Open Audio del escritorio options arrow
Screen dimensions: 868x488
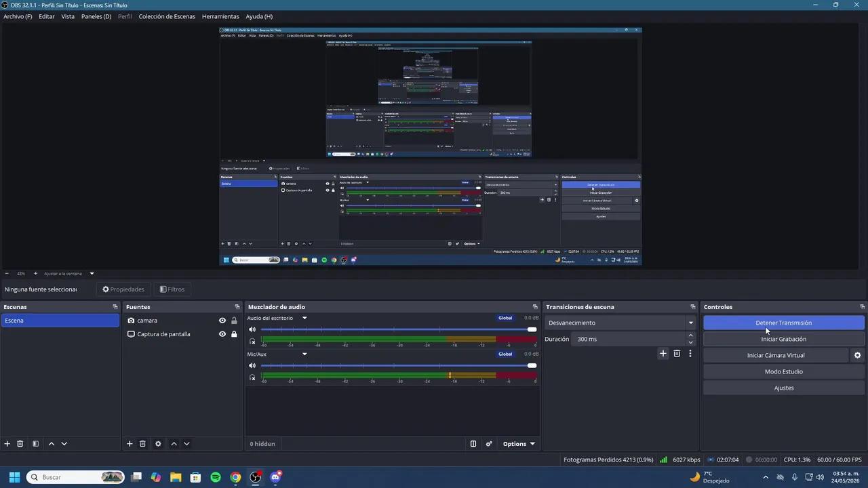pos(304,318)
